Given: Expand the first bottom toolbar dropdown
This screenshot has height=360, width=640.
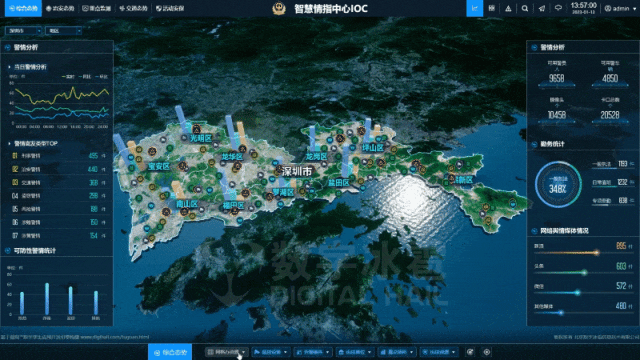Looking at the screenshot, I should 226,352.
